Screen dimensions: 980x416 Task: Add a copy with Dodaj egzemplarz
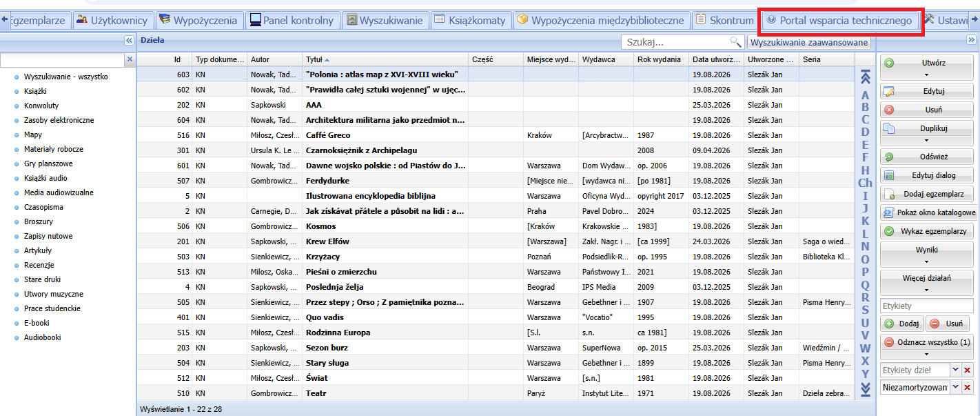[x=927, y=194]
